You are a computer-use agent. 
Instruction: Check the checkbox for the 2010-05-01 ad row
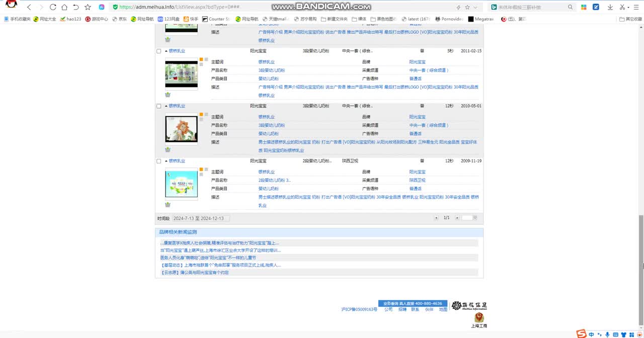point(159,106)
